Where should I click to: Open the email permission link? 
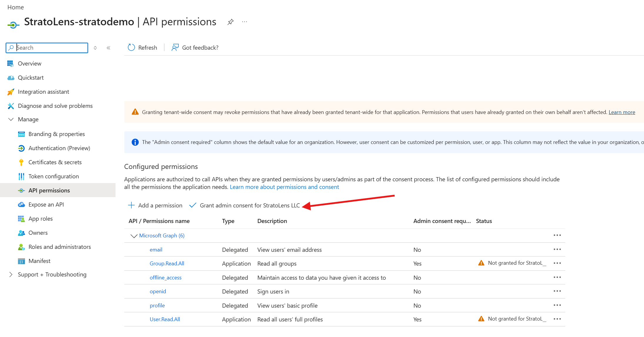[156, 250]
